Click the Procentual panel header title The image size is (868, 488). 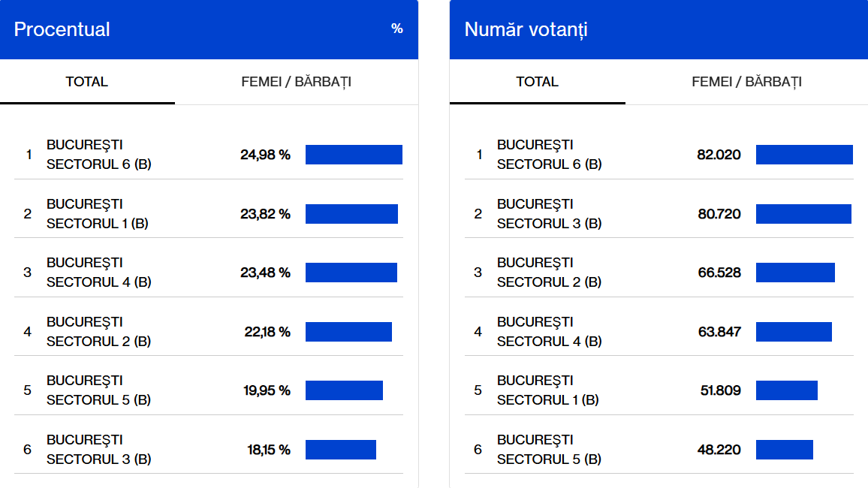pyautogui.click(x=62, y=29)
